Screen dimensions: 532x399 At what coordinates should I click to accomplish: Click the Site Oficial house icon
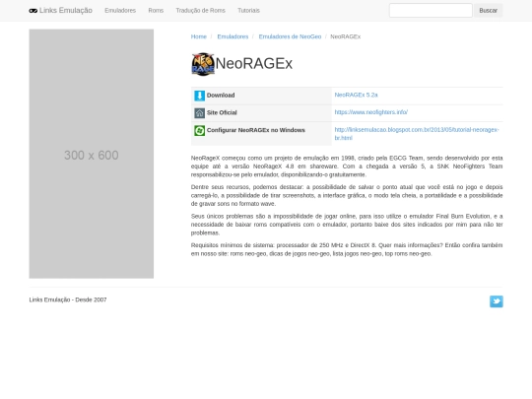(199, 113)
